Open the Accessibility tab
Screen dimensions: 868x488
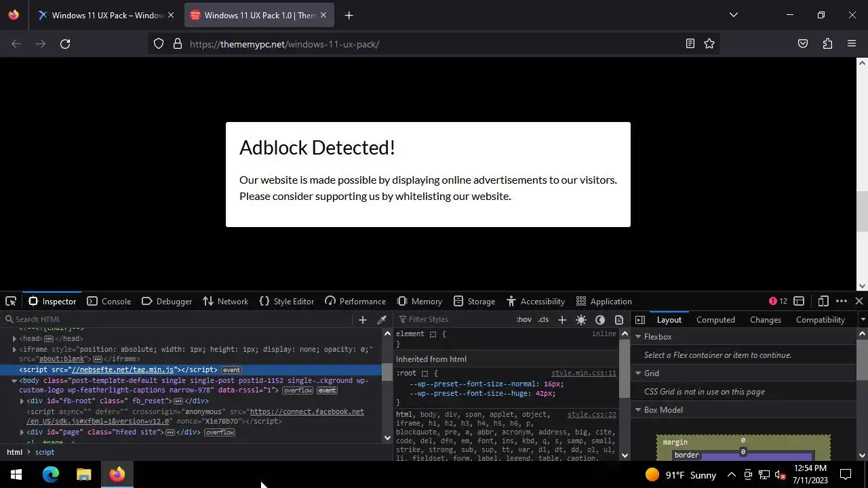536,301
